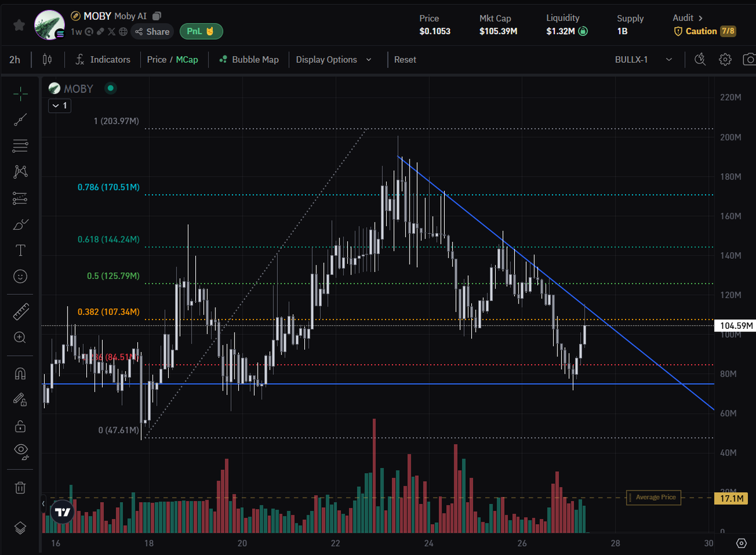The height and width of the screenshot is (555, 756).
Task: Open the MOBY website globe link
Action: [x=123, y=31]
